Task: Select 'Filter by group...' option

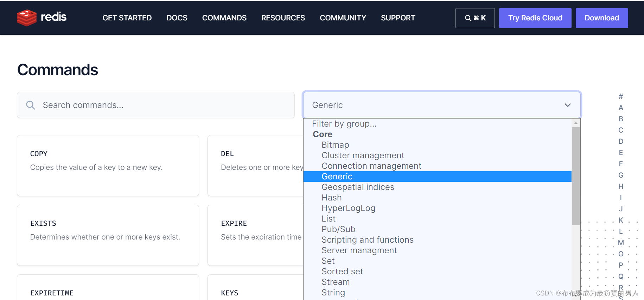Action: click(438, 124)
